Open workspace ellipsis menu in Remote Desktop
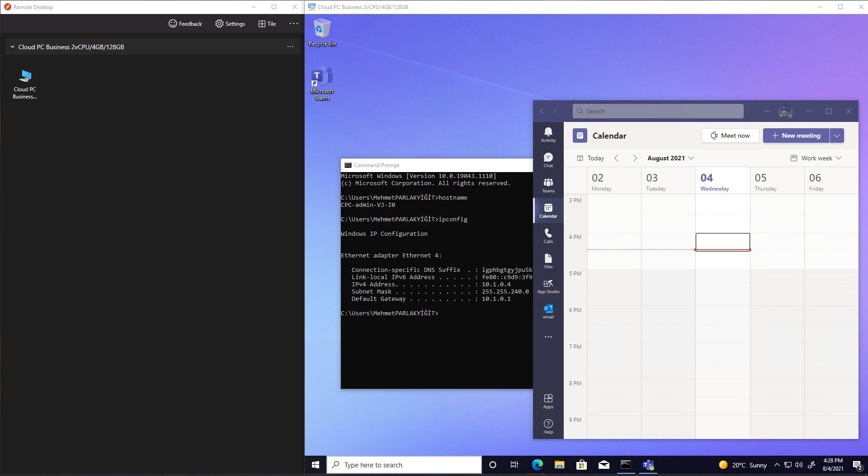This screenshot has width=868, height=476. 290,47
